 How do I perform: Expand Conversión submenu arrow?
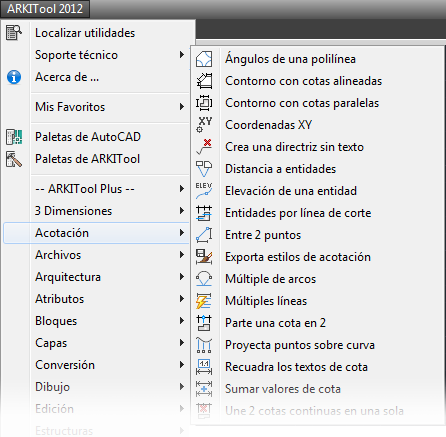(x=182, y=365)
